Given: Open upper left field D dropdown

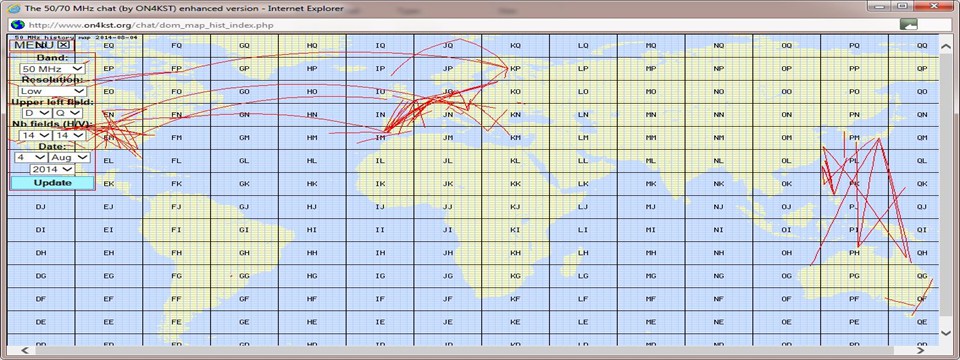Looking at the screenshot, I should (36, 113).
